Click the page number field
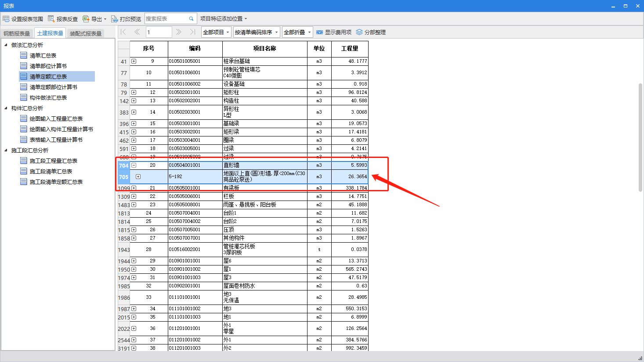The width and height of the screenshot is (644, 362). 159,32
